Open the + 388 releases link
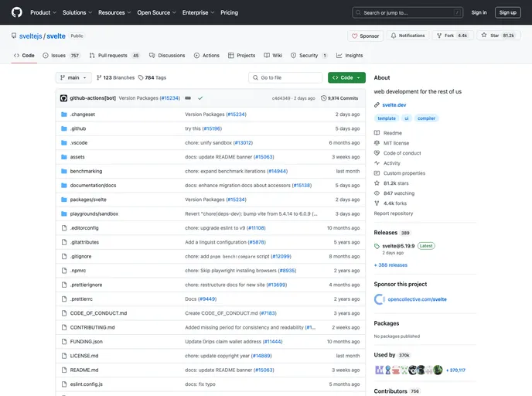The image size is (532, 396). point(390,265)
